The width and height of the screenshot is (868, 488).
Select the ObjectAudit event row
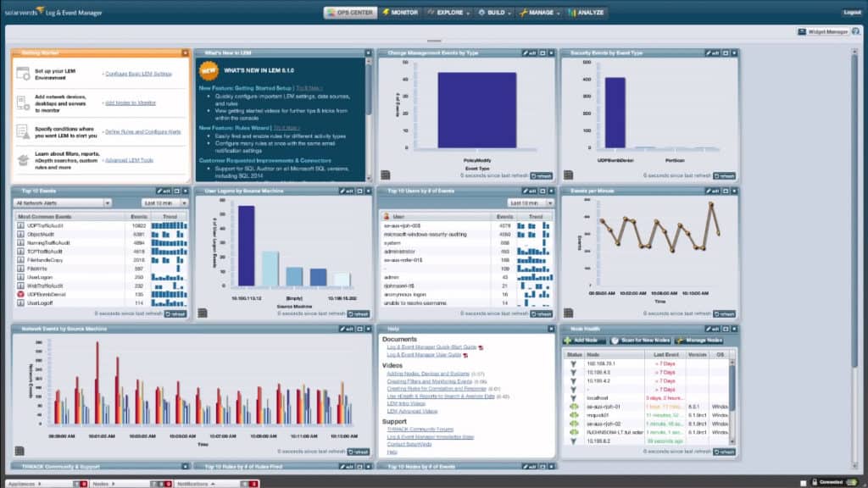(102, 234)
